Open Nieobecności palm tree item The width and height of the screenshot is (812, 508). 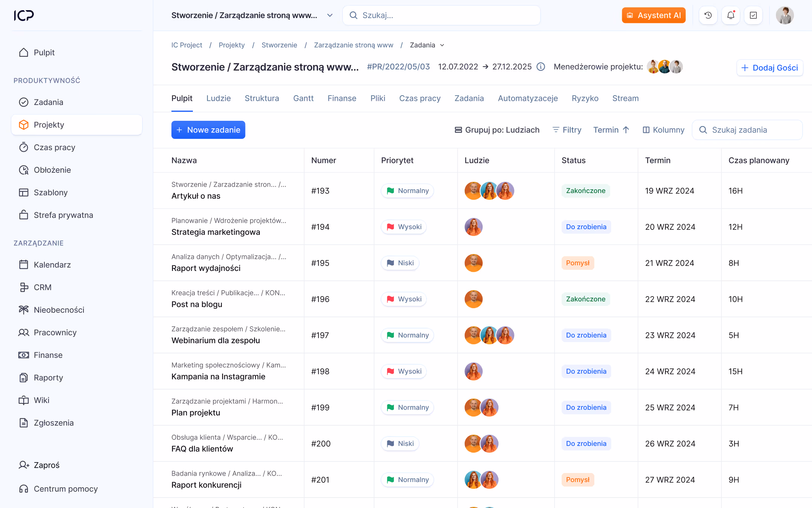tap(59, 310)
